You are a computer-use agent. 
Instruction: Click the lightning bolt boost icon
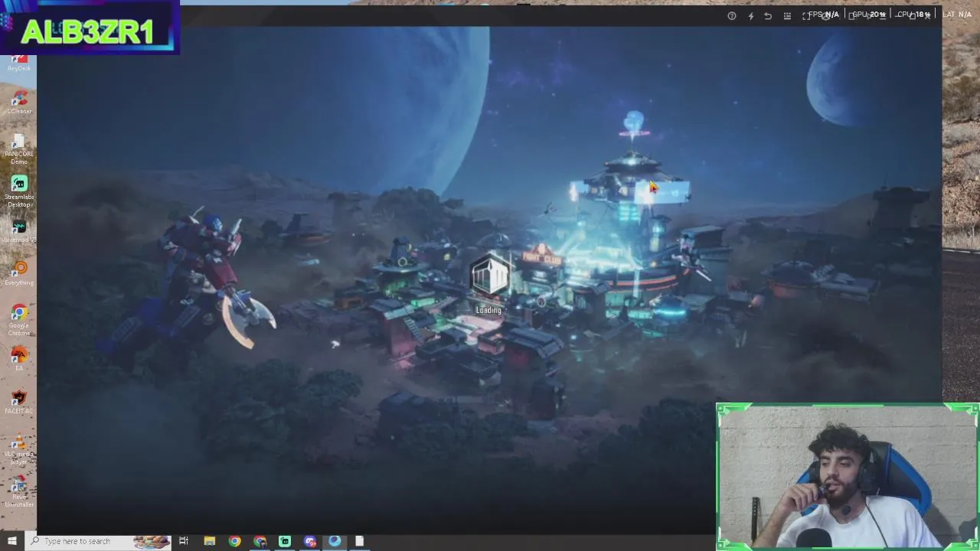point(750,16)
